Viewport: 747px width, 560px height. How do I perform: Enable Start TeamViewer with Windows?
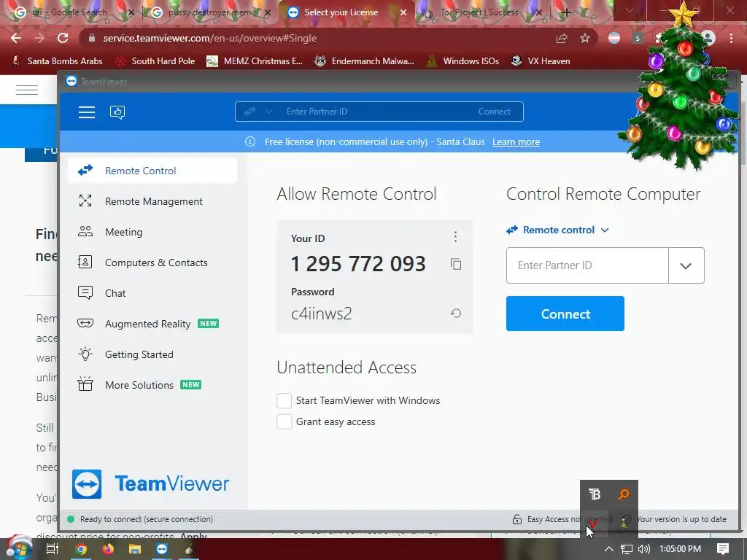(x=284, y=400)
